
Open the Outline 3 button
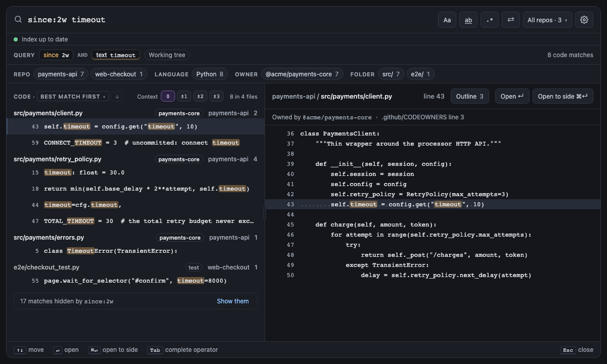click(470, 97)
